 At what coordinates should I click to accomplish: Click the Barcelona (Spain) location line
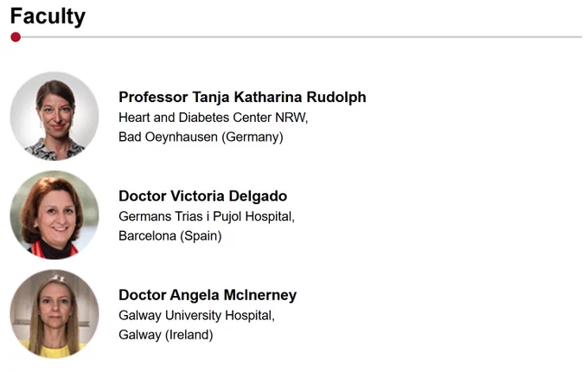pyautogui.click(x=170, y=236)
